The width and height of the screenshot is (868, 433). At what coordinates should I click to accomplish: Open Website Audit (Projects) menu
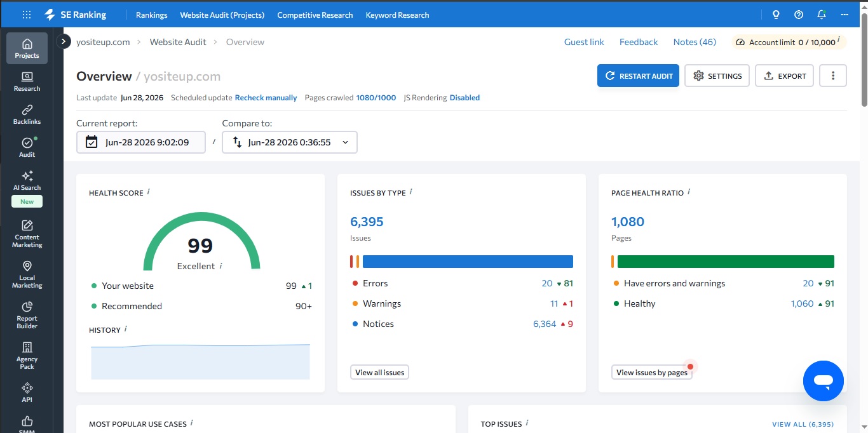(x=222, y=15)
